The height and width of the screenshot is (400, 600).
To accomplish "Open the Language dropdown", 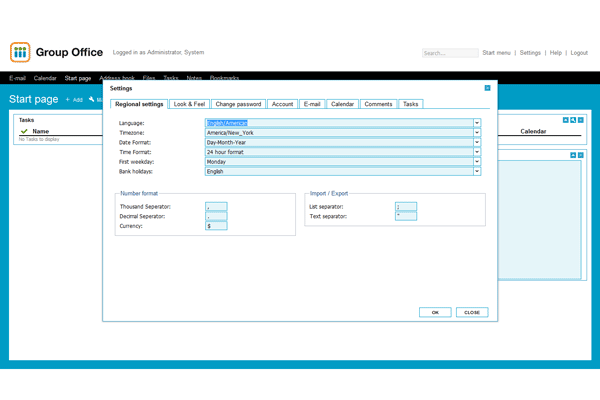I will click(x=477, y=123).
